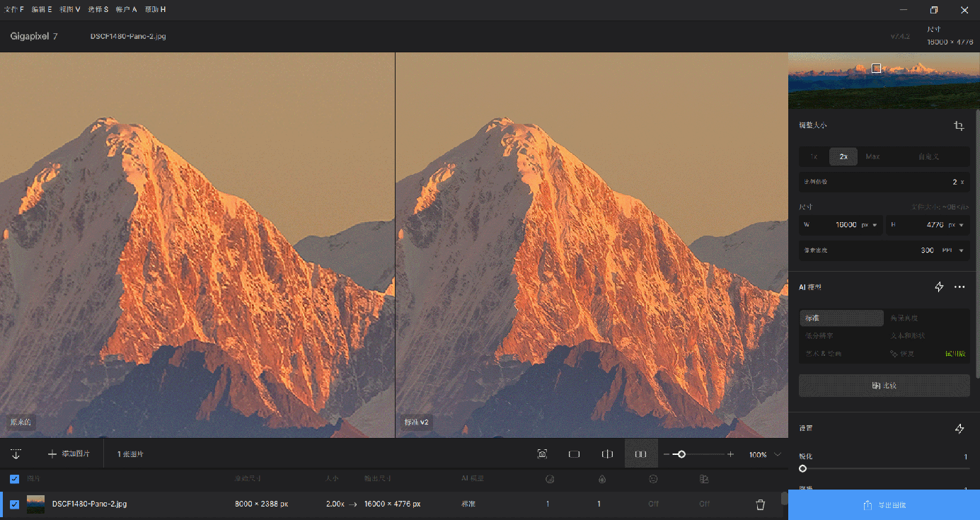The width and height of the screenshot is (980, 520).
Task: Click the DSCF1480-Pano-2.jpg row thumbnail
Action: [x=35, y=504]
